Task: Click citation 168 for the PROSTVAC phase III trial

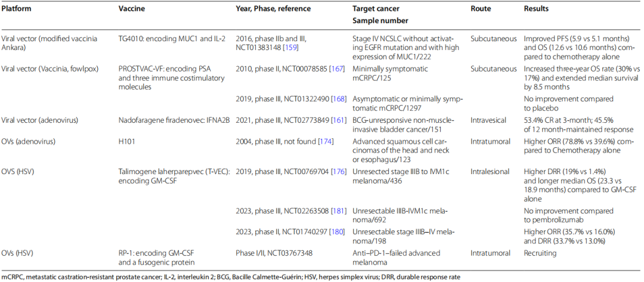Action: pos(339,98)
